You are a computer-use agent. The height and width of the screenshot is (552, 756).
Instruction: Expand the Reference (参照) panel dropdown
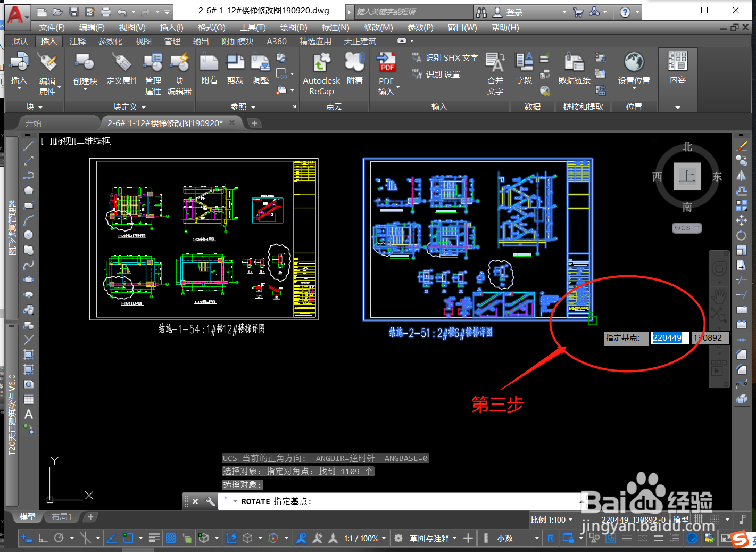pyautogui.click(x=243, y=107)
